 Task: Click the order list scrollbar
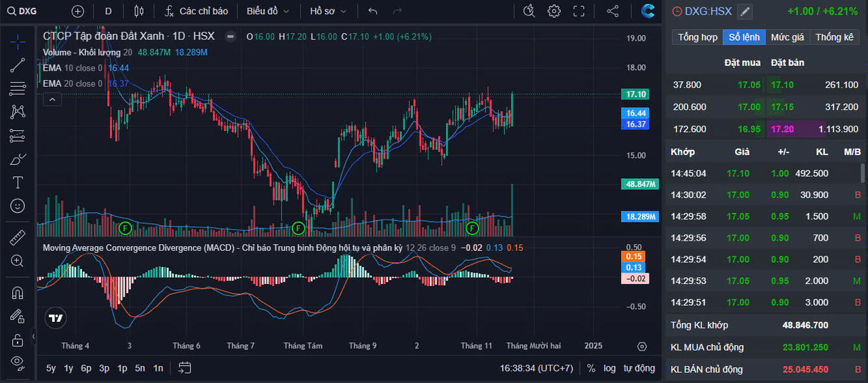pyautogui.click(x=863, y=174)
